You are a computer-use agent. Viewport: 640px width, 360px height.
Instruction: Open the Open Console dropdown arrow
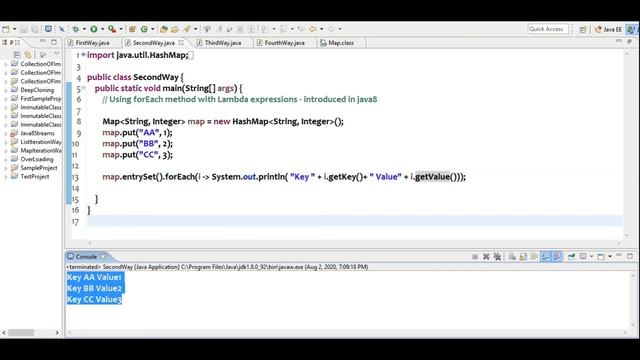click(x=610, y=256)
